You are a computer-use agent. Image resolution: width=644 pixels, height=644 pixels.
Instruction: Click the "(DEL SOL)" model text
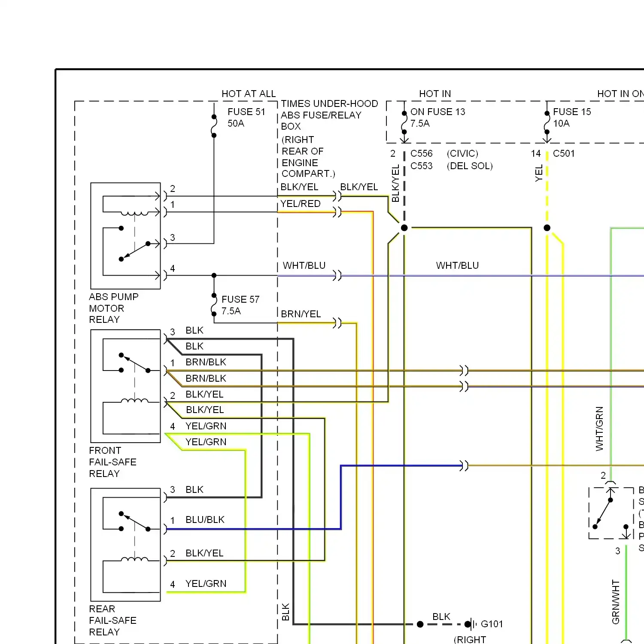470,166
